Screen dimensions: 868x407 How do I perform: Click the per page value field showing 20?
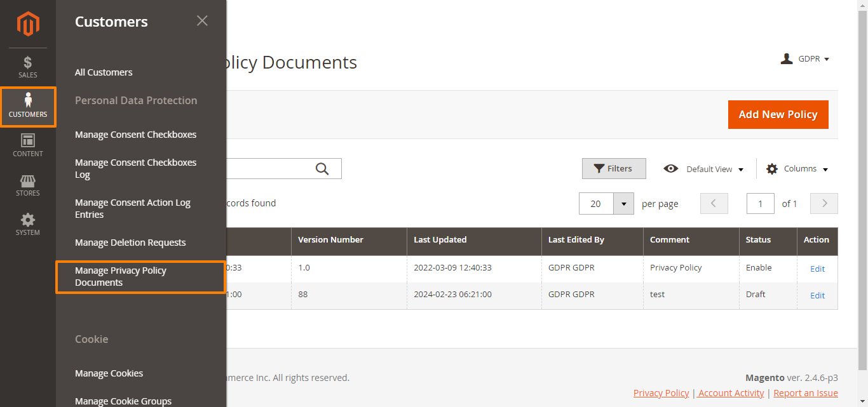(596, 203)
